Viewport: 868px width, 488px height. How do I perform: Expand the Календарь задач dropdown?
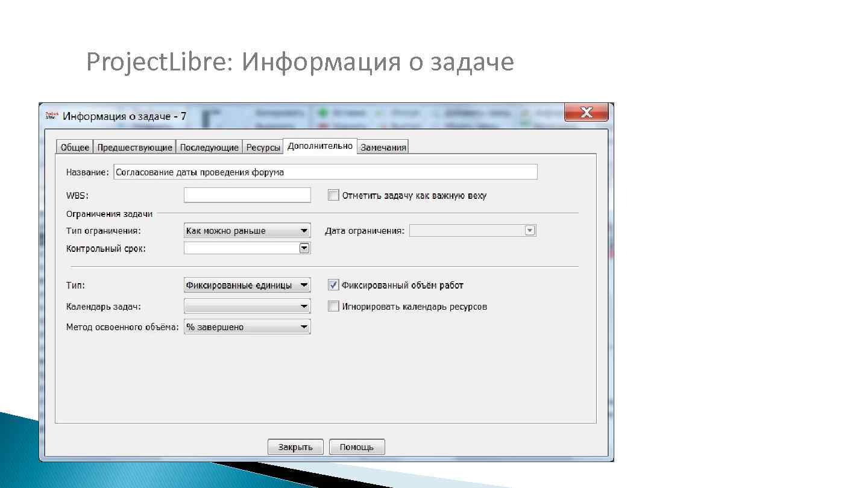click(x=247, y=306)
